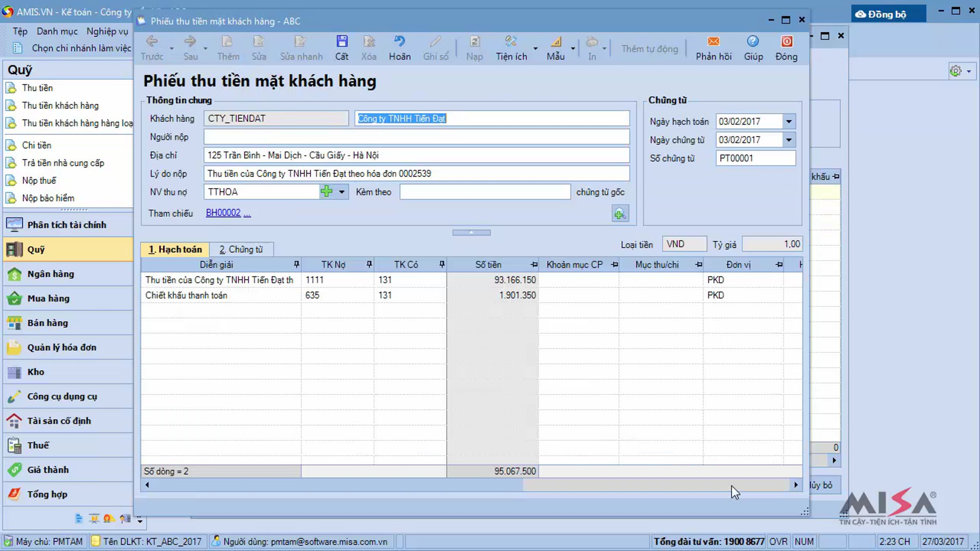Expand the NV thu nợ dropdown arrow

pyautogui.click(x=342, y=191)
